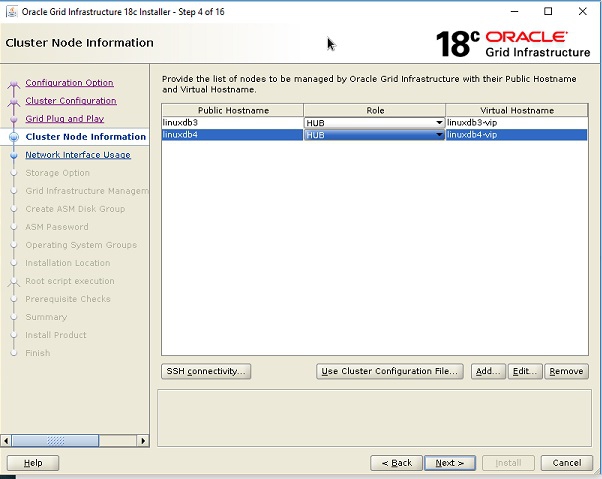Click the Cluster Node Information step bullet

(14, 137)
